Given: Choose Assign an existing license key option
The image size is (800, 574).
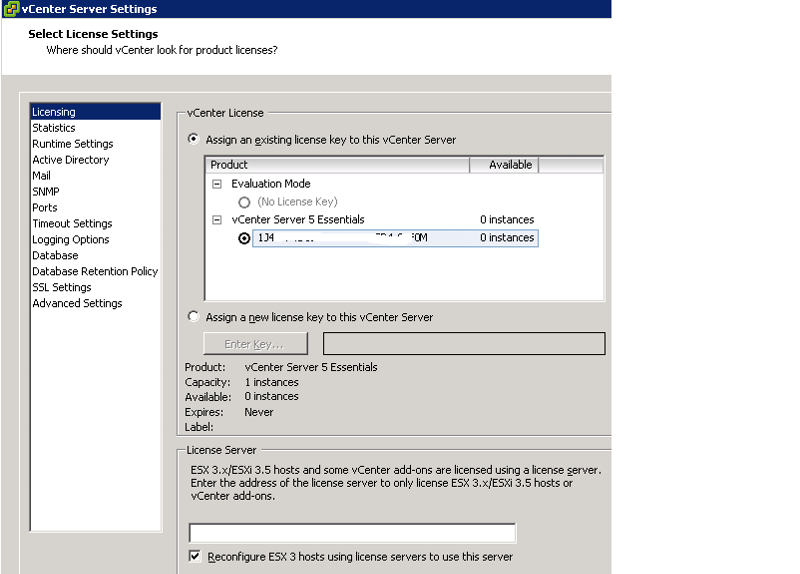Looking at the screenshot, I should (x=193, y=139).
